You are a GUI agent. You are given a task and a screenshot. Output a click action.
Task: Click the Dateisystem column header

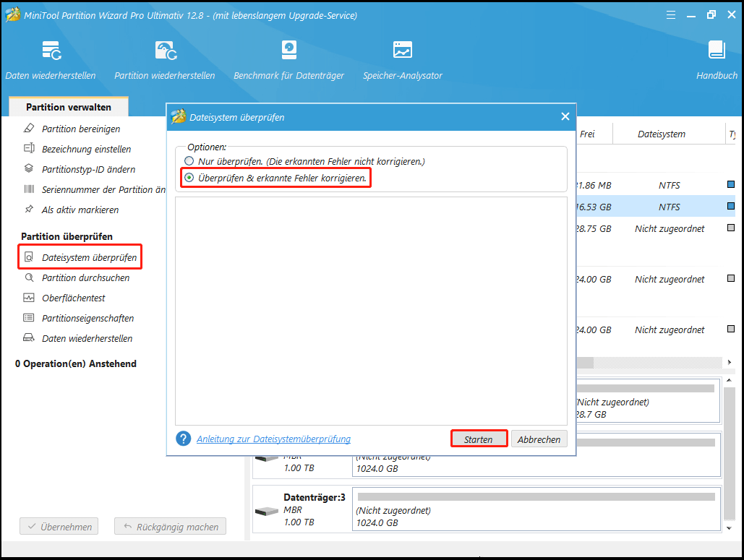(662, 134)
